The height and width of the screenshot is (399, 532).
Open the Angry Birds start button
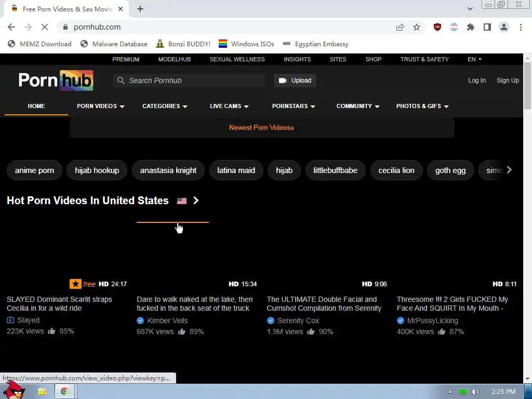tap(14, 391)
